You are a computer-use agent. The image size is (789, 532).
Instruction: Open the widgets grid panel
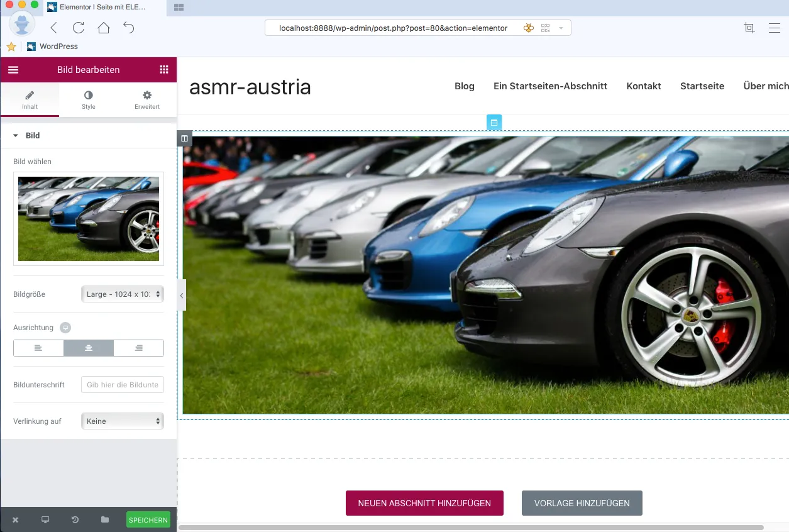pos(164,70)
